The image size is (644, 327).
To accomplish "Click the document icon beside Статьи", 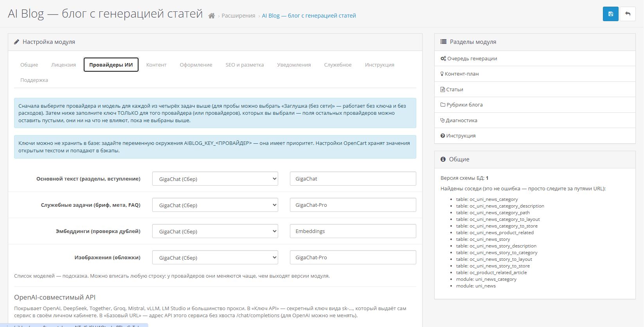I will pyautogui.click(x=443, y=89).
